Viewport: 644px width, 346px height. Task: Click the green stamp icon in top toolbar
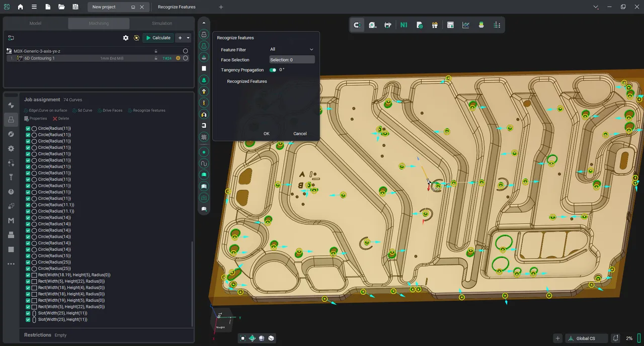[481, 25]
